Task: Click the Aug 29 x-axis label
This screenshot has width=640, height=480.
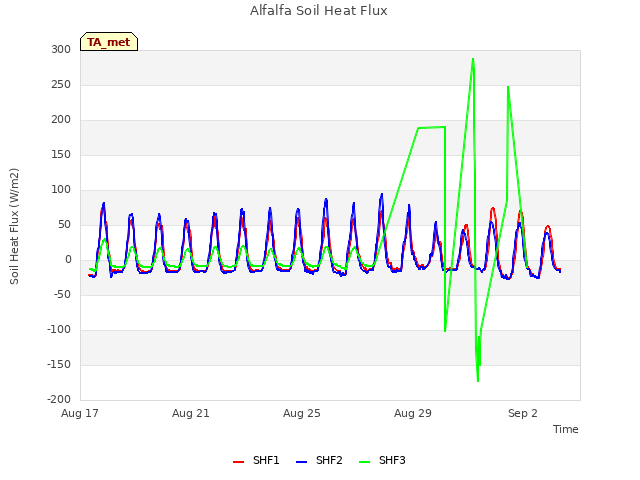Action: pos(413,413)
